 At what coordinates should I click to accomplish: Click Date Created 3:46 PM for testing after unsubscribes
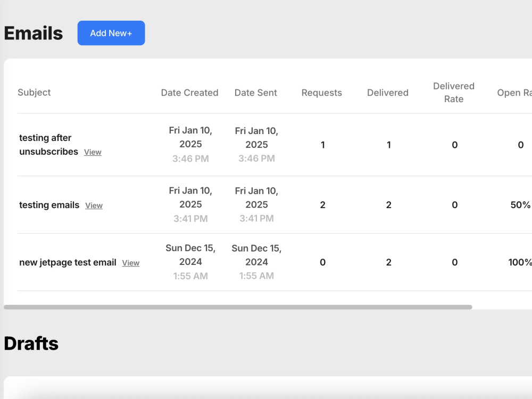pos(190,159)
